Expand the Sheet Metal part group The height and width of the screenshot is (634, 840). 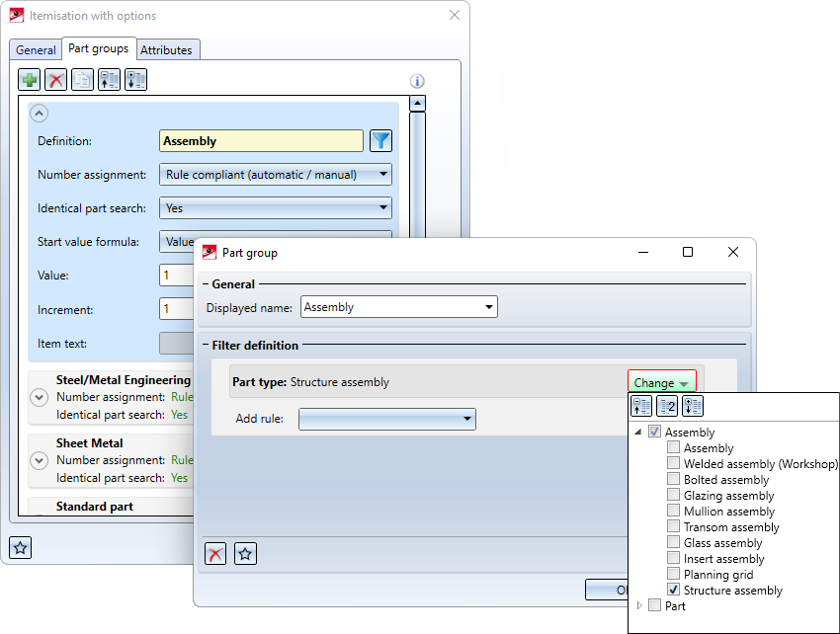(39, 460)
